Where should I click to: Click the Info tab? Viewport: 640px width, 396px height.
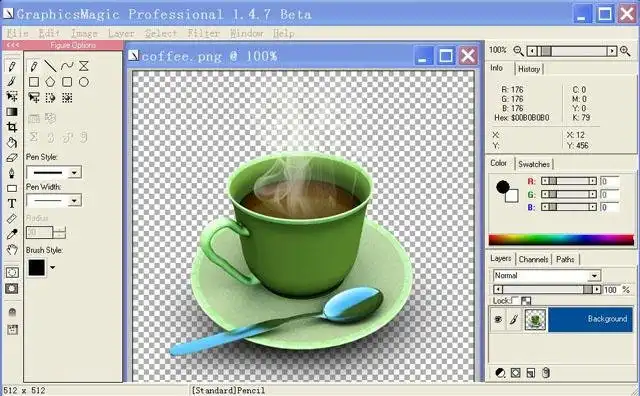[497, 68]
